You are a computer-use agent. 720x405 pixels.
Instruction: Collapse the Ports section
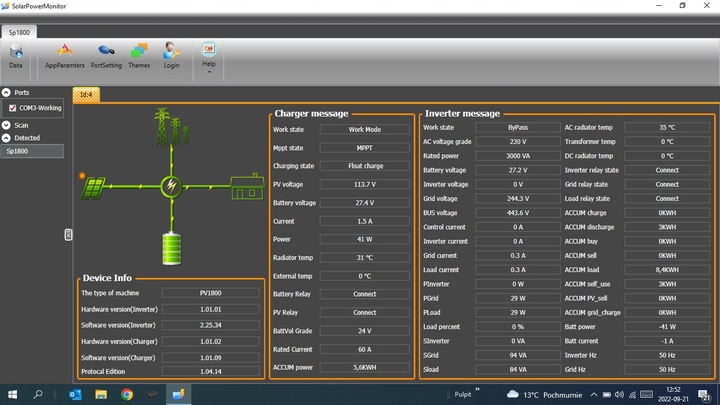click(x=6, y=92)
